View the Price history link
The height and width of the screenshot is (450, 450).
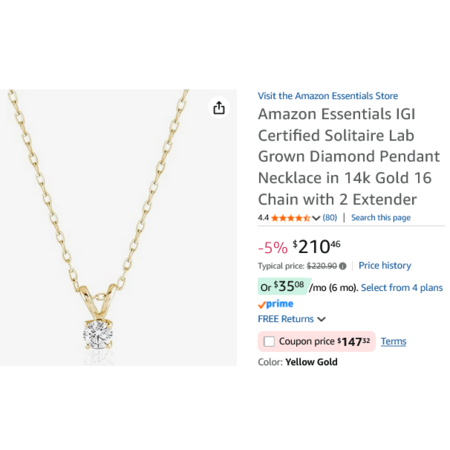tap(385, 266)
